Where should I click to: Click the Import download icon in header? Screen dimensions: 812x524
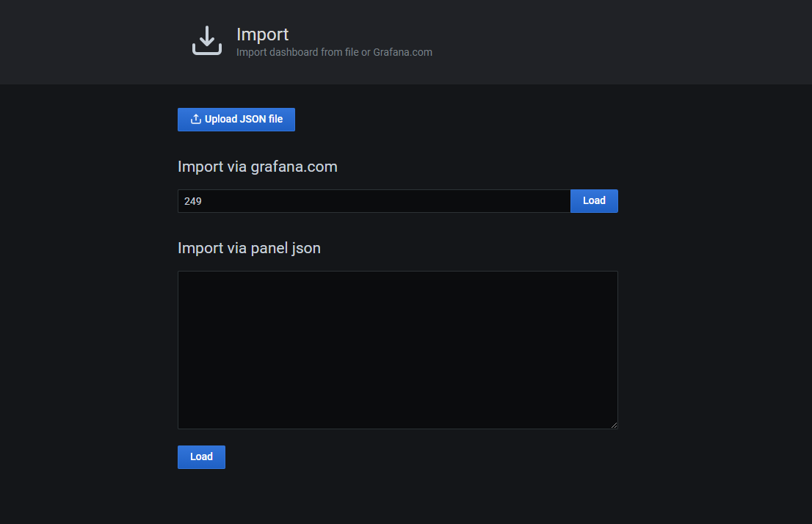point(207,40)
